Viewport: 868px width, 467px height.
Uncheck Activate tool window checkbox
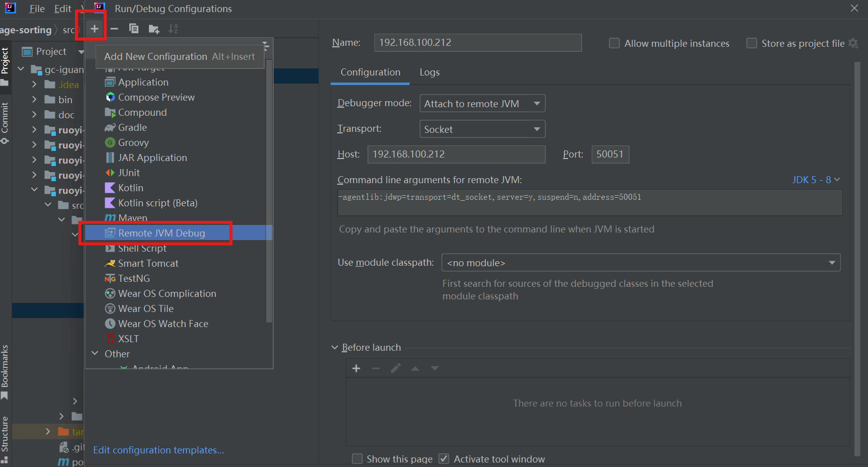pyautogui.click(x=444, y=459)
